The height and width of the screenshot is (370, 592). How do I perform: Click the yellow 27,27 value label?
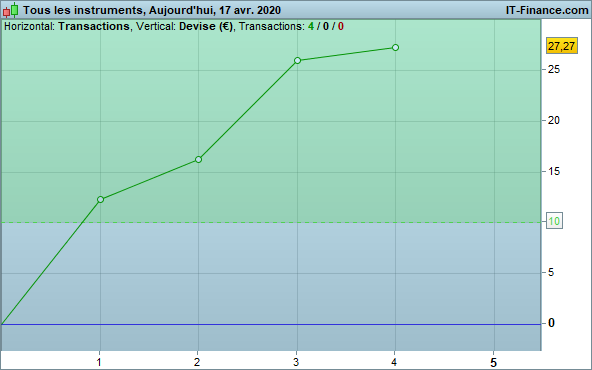(561, 46)
